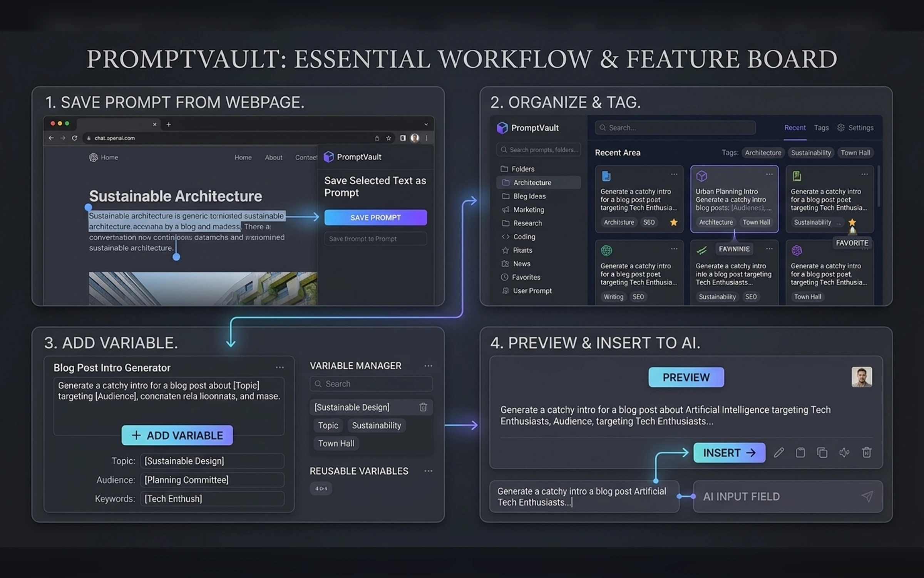Viewport: 924px width, 578px height.
Task: Click the speaker read-aloud icon
Action: pos(844,452)
